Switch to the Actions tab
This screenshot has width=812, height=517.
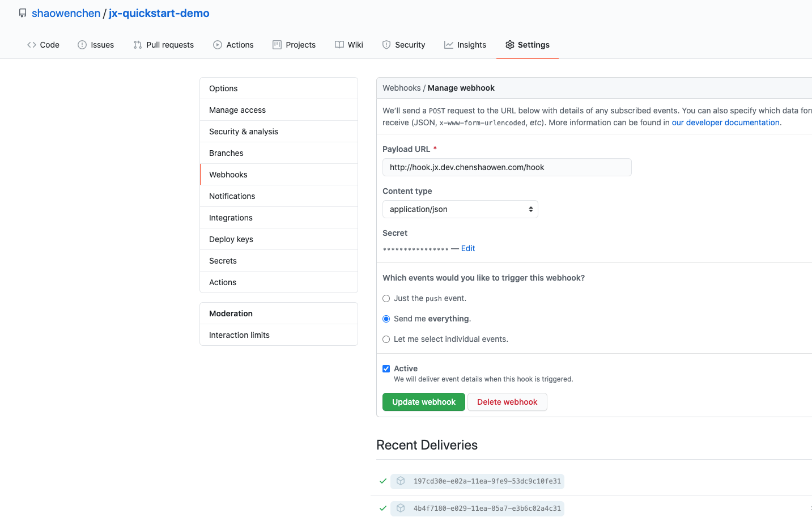(233, 45)
